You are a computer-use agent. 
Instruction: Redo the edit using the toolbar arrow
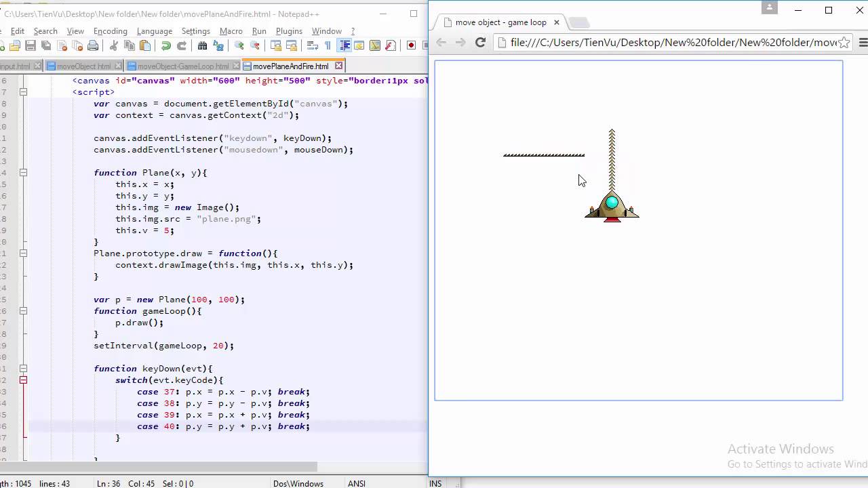click(182, 45)
